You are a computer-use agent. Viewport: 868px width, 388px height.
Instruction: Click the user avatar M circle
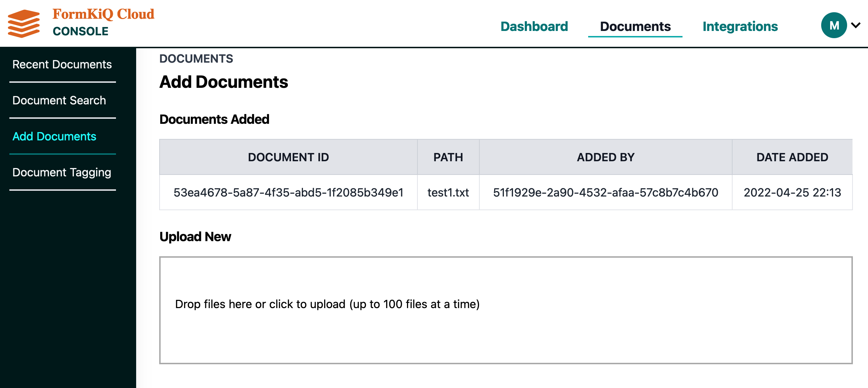834,25
